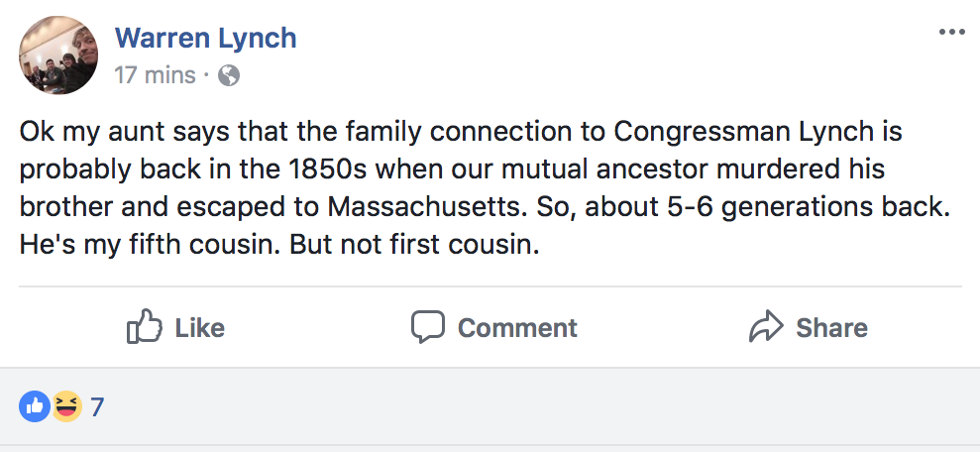The height and width of the screenshot is (452, 980).
Task: Select the Like label text
Action: point(199,328)
